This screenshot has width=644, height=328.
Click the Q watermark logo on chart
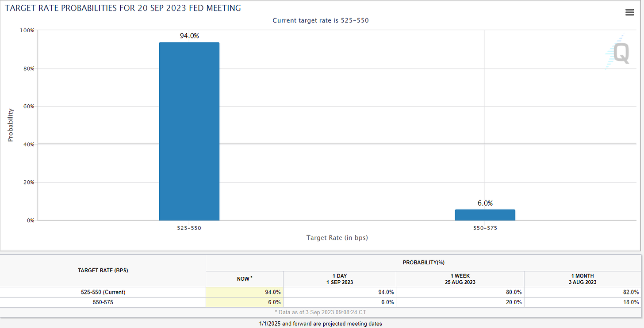(617, 53)
